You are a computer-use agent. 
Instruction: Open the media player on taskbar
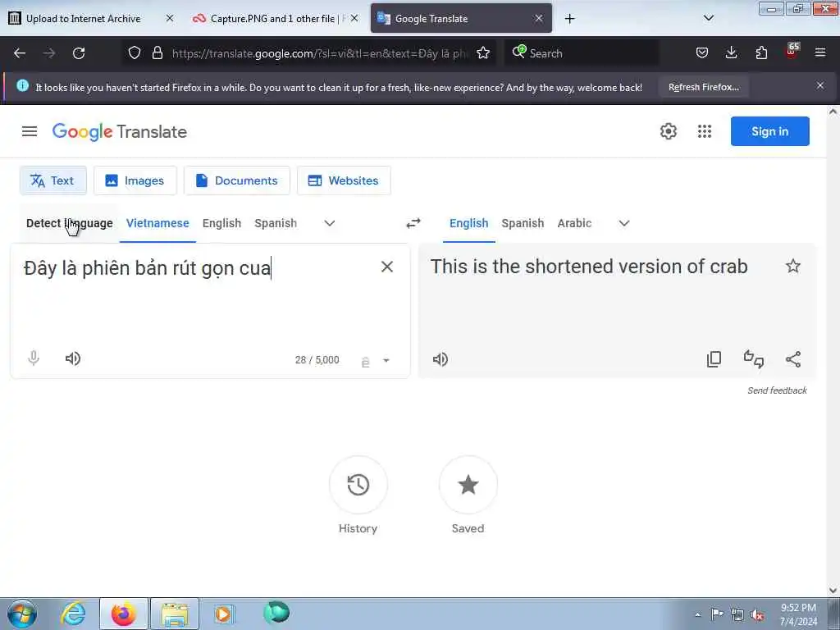223,614
